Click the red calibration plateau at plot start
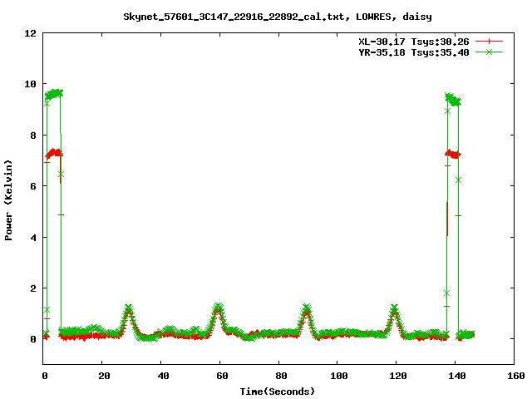 [54, 153]
